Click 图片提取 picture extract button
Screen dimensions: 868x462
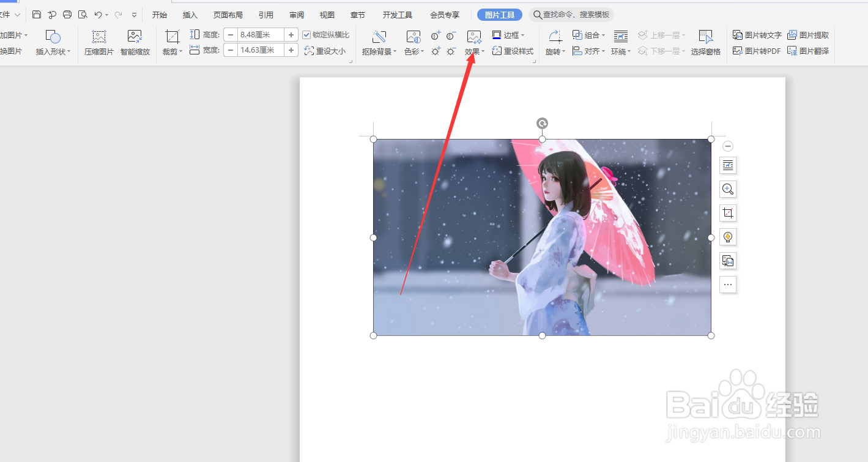point(808,35)
